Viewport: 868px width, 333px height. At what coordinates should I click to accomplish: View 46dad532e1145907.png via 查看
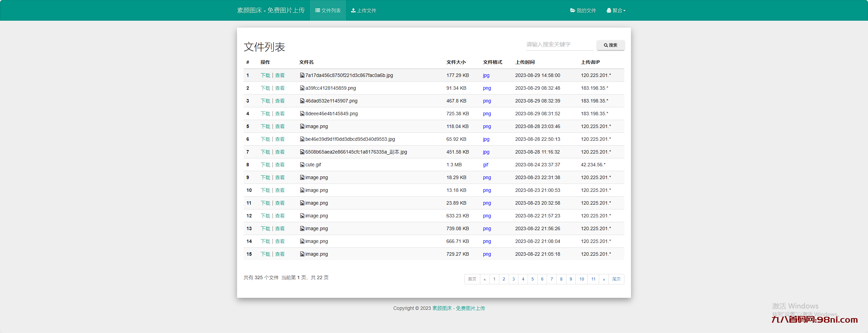point(280,101)
